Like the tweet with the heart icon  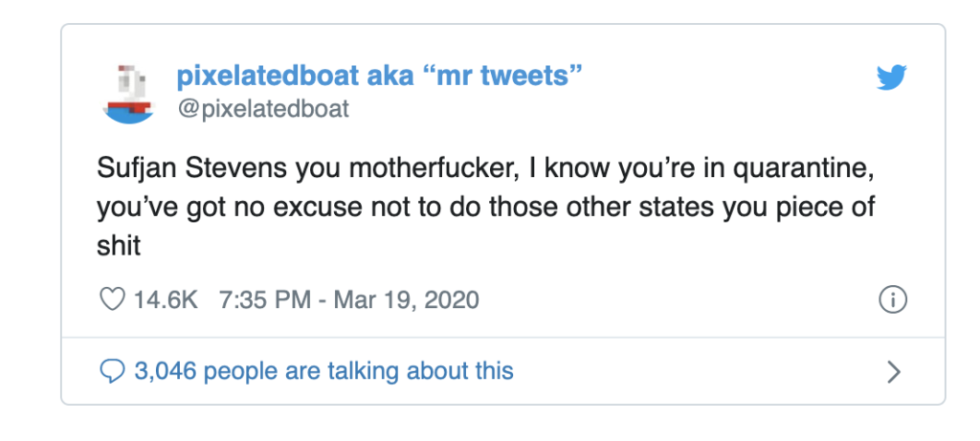point(113,299)
